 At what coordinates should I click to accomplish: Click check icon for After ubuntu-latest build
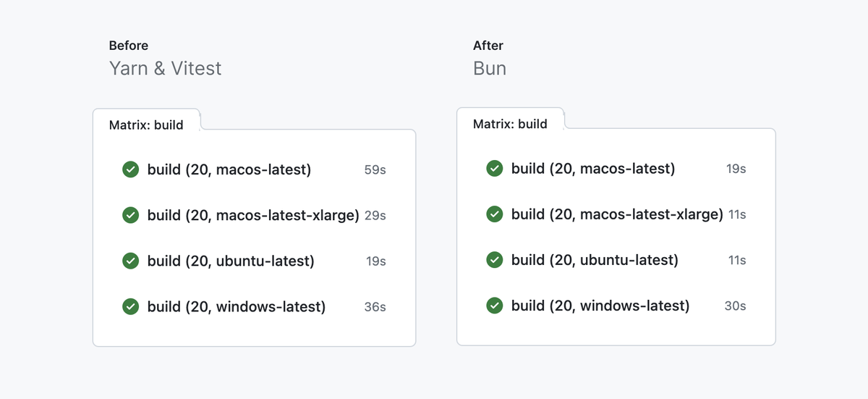click(x=495, y=260)
